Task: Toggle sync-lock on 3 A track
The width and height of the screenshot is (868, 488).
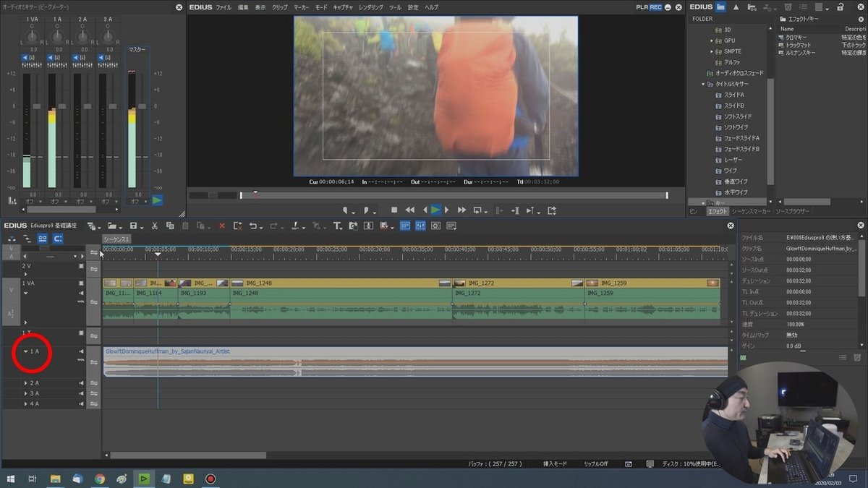Action: point(93,393)
